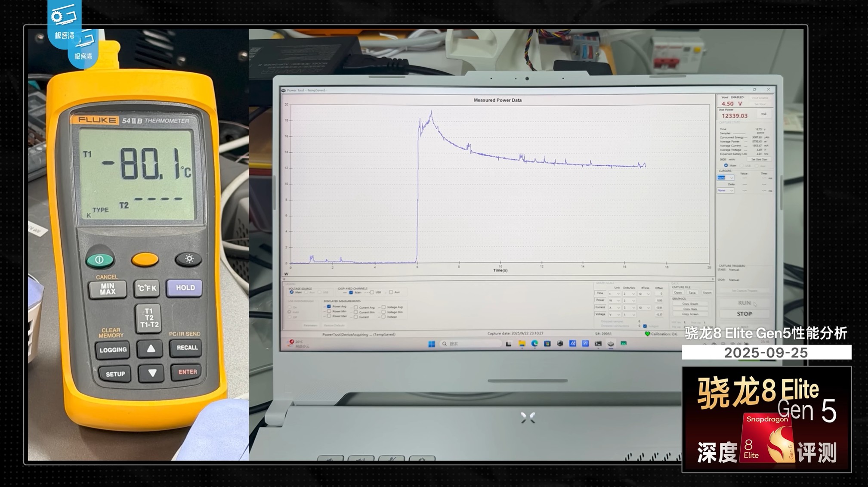868x487 pixels.
Task: Open the green app icon on the taskbar
Action: pos(624,344)
